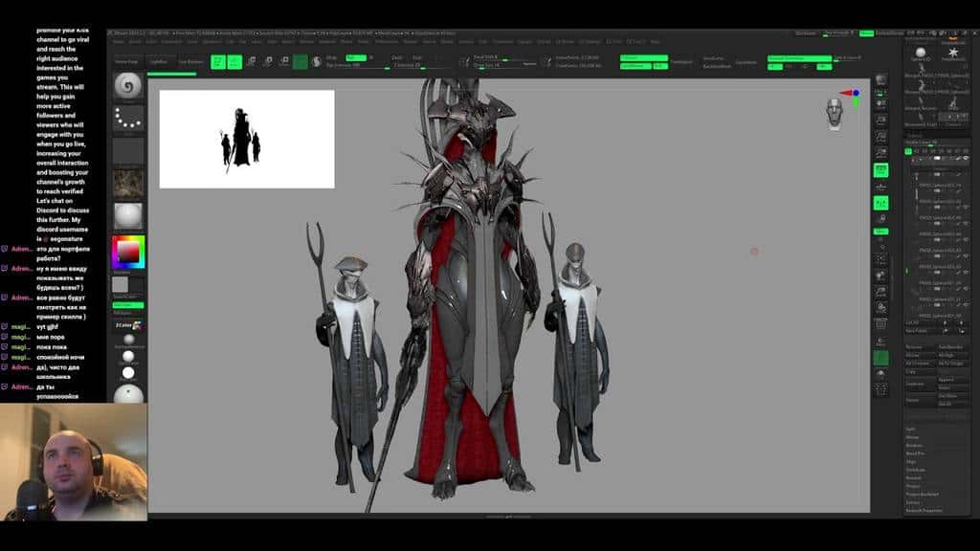Toggle the Live Boolean button
Viewport: 980px width, 551px height.
tap(190, 61)
